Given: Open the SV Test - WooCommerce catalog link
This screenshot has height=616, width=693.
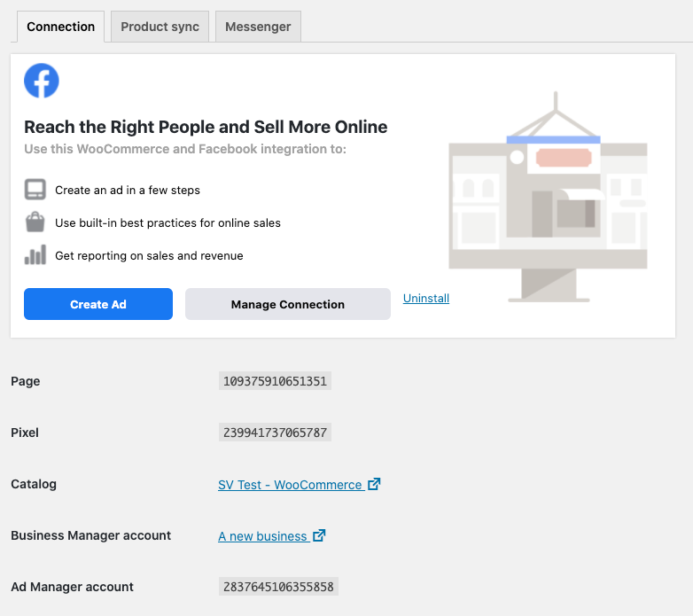Looking at the screenshot, I should coord(290,485).
